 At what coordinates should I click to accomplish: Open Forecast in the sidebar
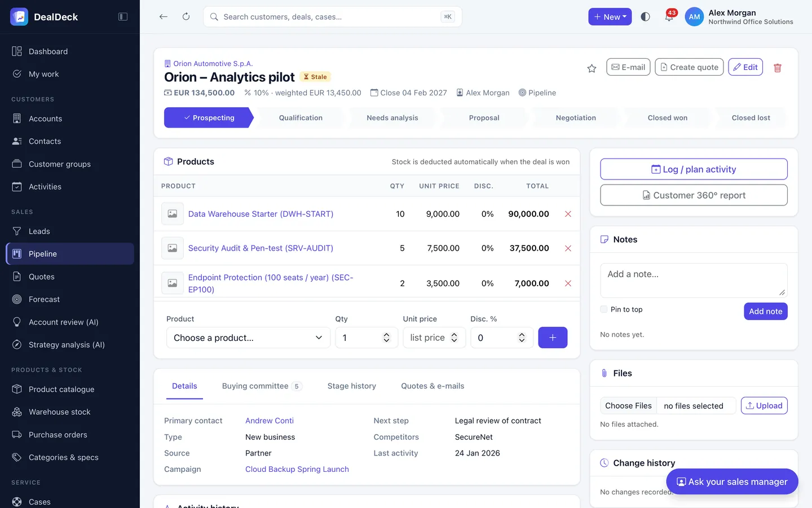click(x=70, y=299)
